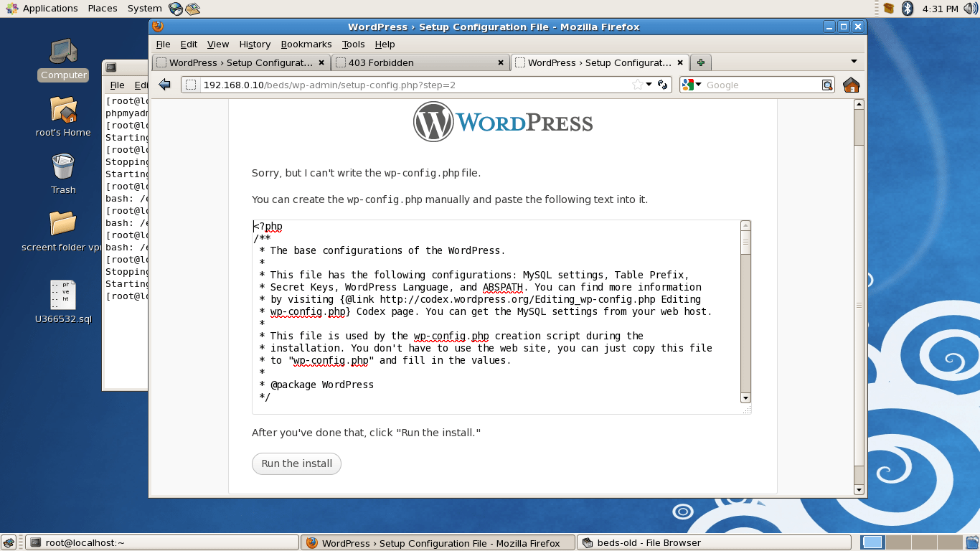Select the first workspace in switcher

pos(873,542)
